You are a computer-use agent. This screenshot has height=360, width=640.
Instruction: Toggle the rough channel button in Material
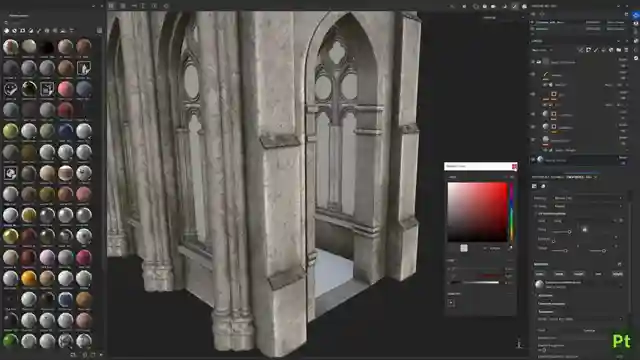tap(579, 274)
